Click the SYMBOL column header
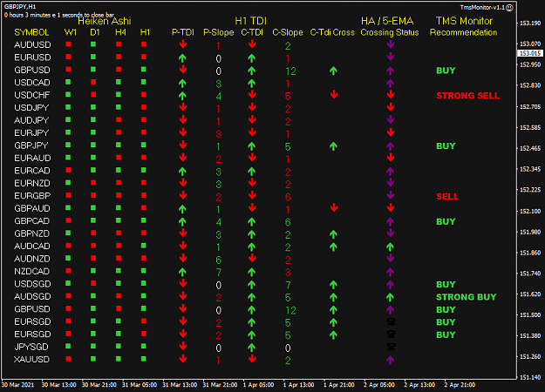The width and height of the screenshot is (545, 392). coord(31,32)
